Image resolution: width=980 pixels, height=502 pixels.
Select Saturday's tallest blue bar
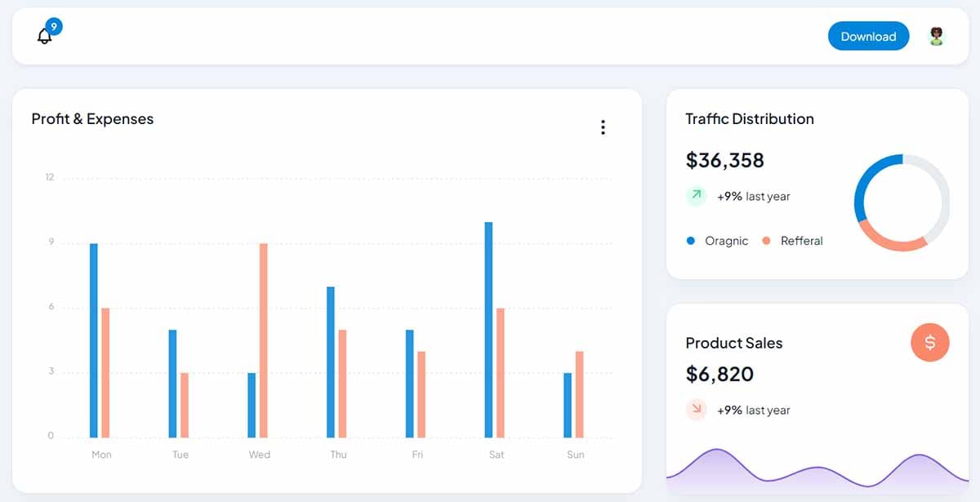488,327
